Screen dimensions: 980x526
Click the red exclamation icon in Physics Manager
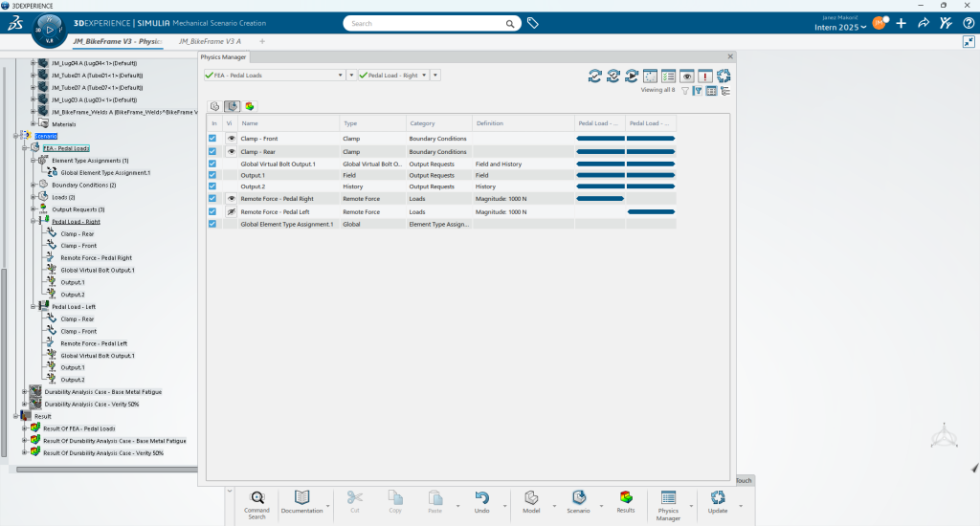click(x=705, y=76)
